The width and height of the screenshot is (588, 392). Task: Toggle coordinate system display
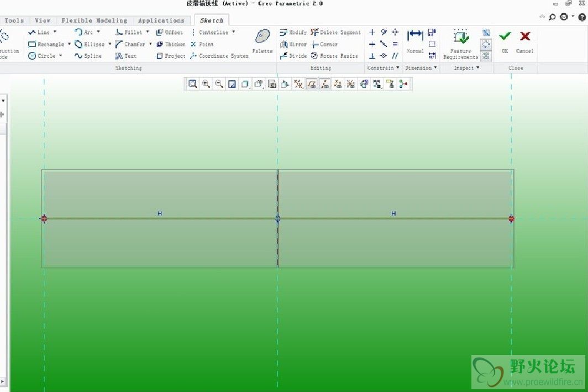(351, 84)
